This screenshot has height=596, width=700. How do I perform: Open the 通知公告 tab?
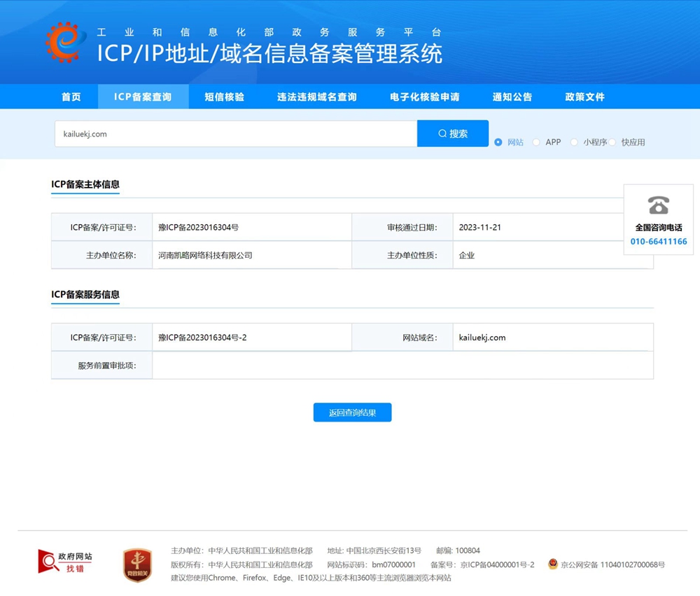pyautogui.click(x=512, y=97)
